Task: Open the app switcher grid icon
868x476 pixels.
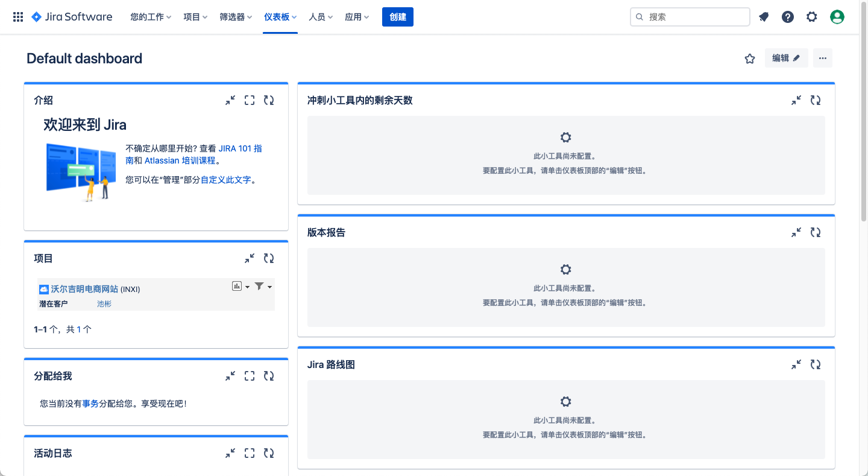Action: [18, 17]
